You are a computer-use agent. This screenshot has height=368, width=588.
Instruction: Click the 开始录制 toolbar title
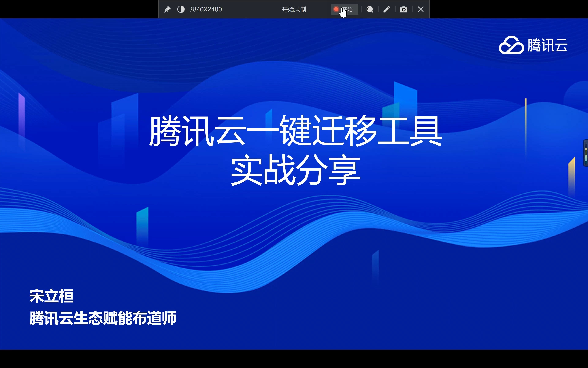pos(294,10)
